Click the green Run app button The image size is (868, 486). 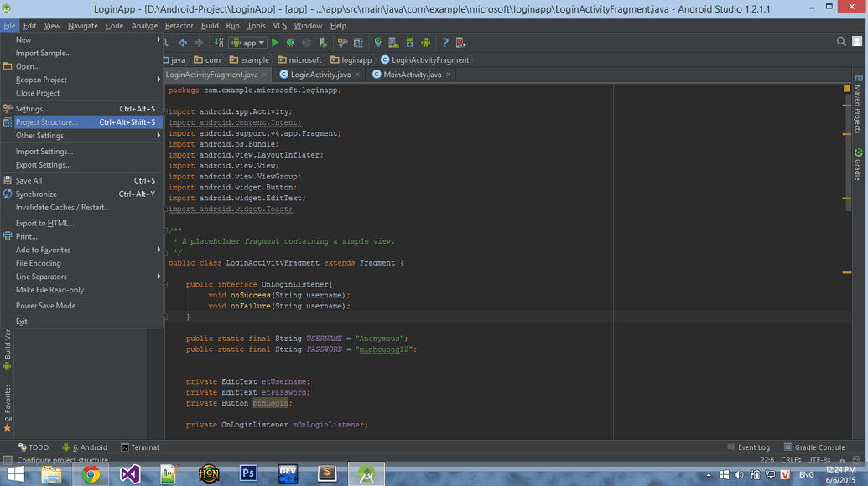click(275, 43)
